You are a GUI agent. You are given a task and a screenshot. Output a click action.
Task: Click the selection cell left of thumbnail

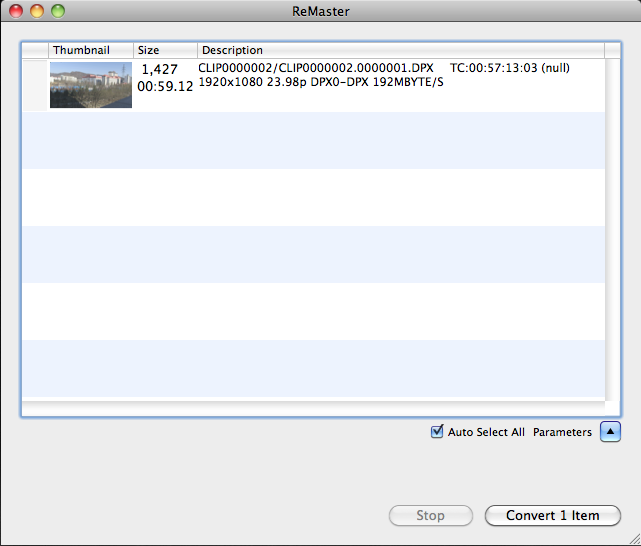click(x=35, y=85)
